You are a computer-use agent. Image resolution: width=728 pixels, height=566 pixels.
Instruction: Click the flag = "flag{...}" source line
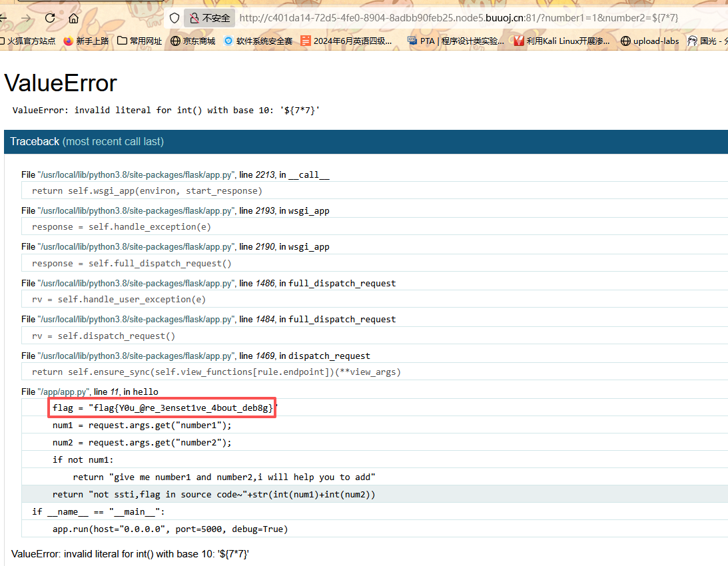(x=163, y=408)
